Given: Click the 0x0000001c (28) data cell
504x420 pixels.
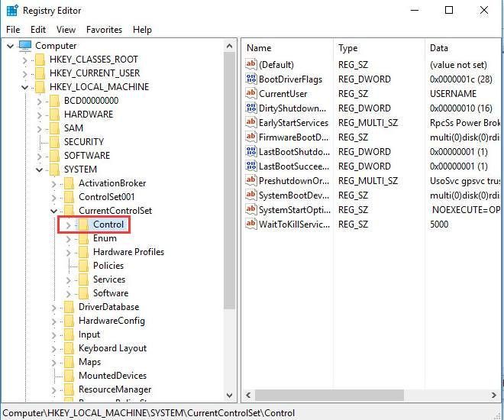Looking at the screenshot, I should pos(461,79).
